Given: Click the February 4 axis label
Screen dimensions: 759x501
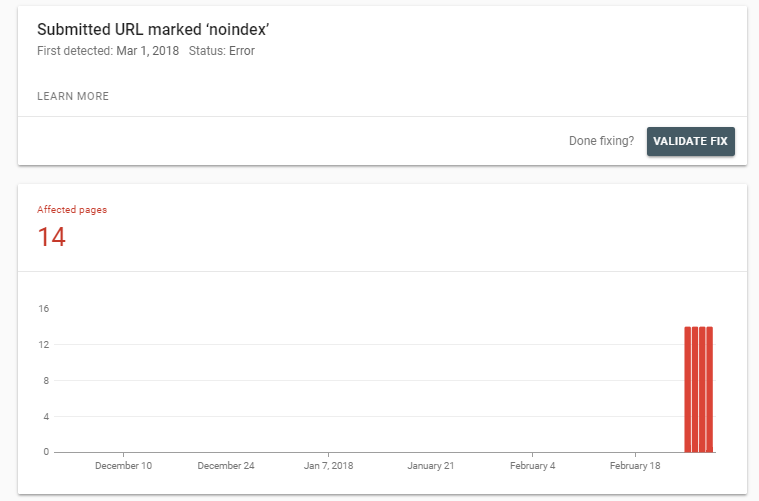Looking at the screenshot, I should click(533, 466).
